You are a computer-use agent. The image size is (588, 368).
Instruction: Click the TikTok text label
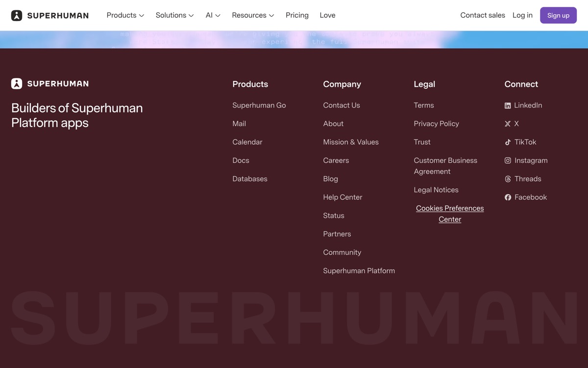(525, 142)
